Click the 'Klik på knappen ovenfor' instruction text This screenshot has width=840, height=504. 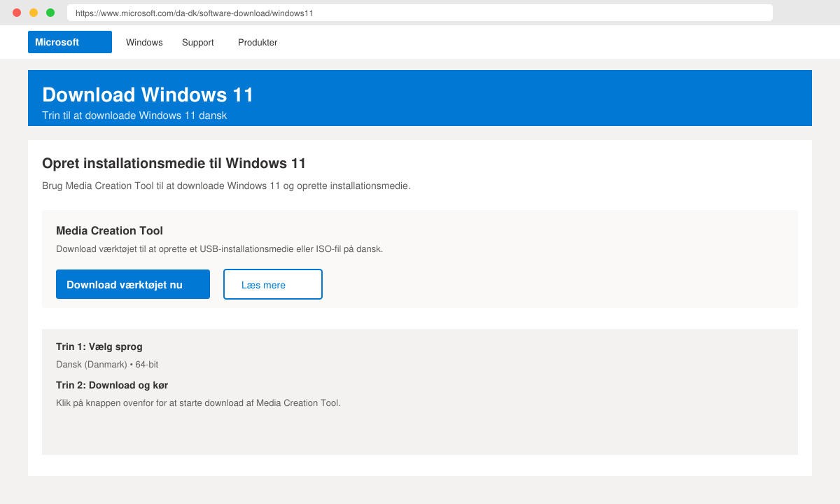tap(198, 402)
